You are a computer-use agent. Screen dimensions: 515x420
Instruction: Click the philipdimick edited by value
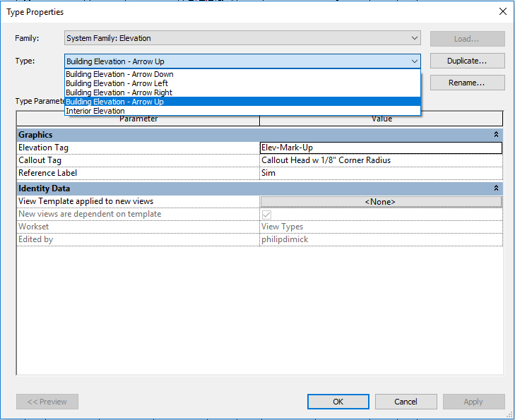pos(381,239)
